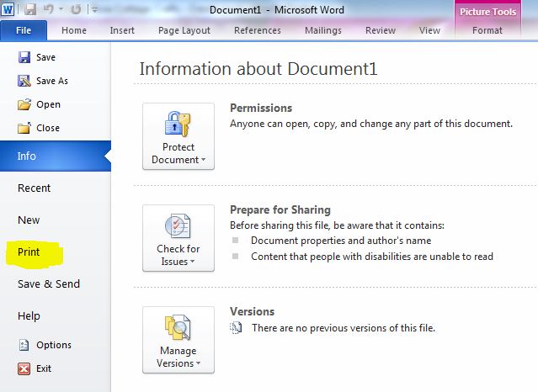
Task: Choose Open in the backstage menu
Action: pyautogui.click(x=48, y=104)
